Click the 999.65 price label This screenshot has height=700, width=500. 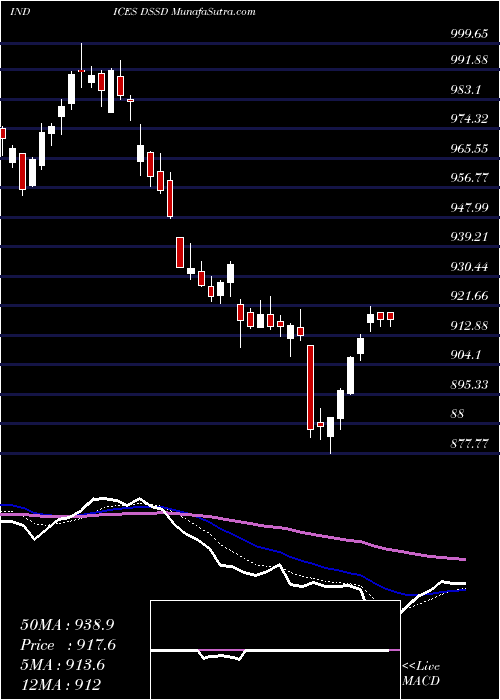469,34
